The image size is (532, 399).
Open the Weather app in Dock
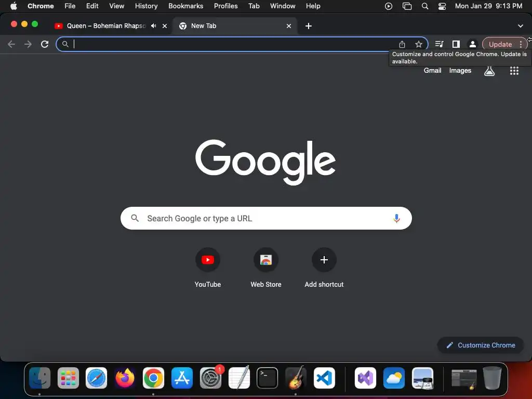(x=394, y=378)
